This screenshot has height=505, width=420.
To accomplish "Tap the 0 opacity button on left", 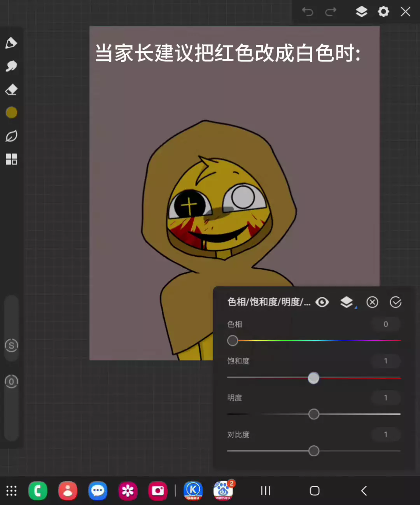I will [11, 381].
